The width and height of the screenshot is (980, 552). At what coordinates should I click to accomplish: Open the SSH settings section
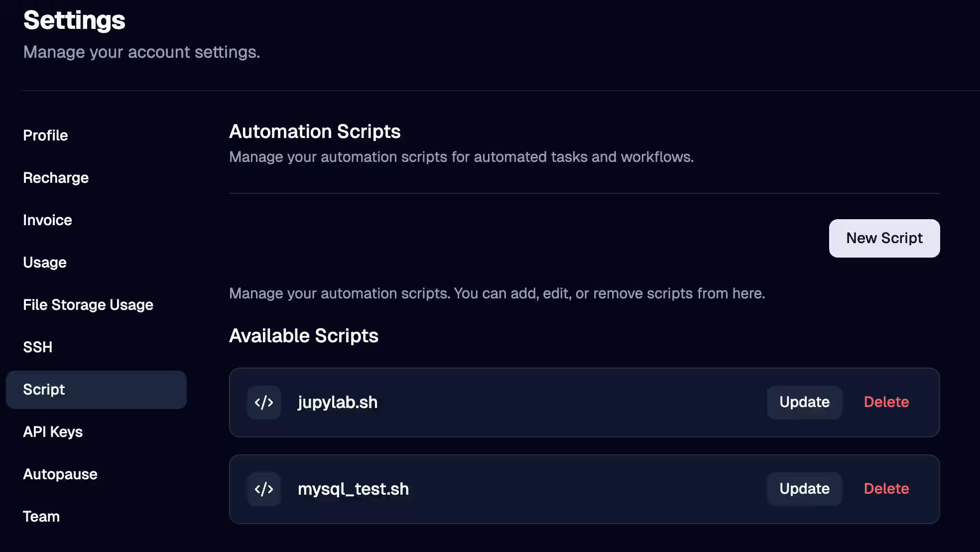38,347
